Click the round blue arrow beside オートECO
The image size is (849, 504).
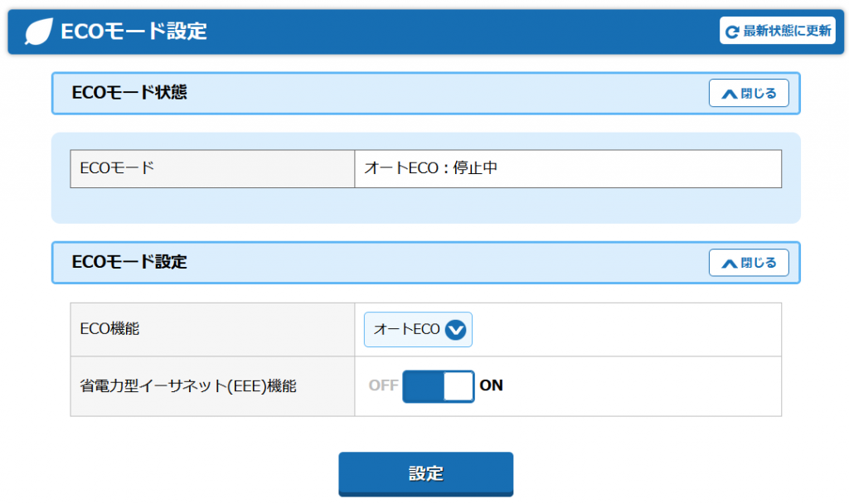(x=456, y=330)
